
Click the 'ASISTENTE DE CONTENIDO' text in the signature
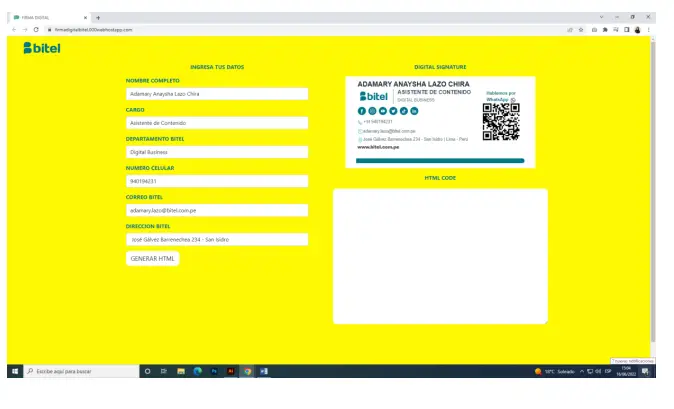pos(434,92)
